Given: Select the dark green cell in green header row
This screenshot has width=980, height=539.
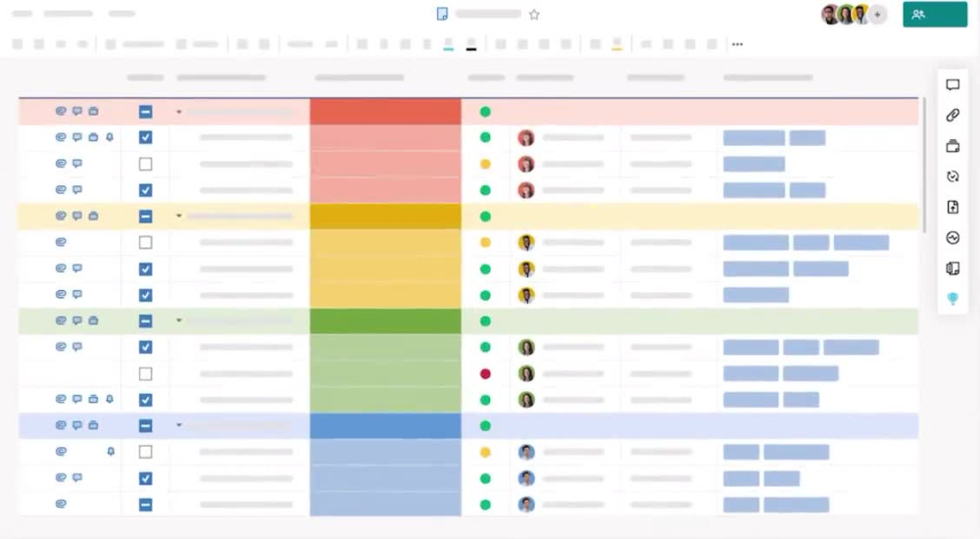Looking at the screenshot, I should tap(385, 320).
